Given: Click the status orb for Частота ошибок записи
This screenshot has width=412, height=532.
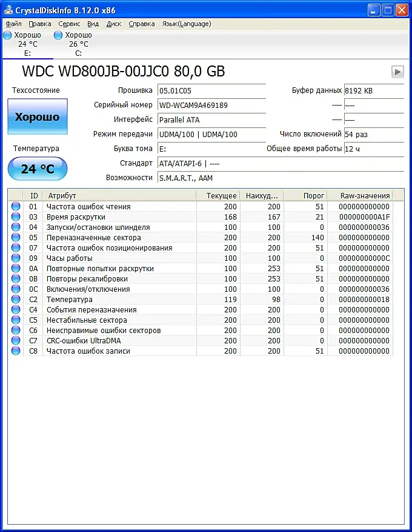Looking at the screenshot, I should (x=16, y=351).
